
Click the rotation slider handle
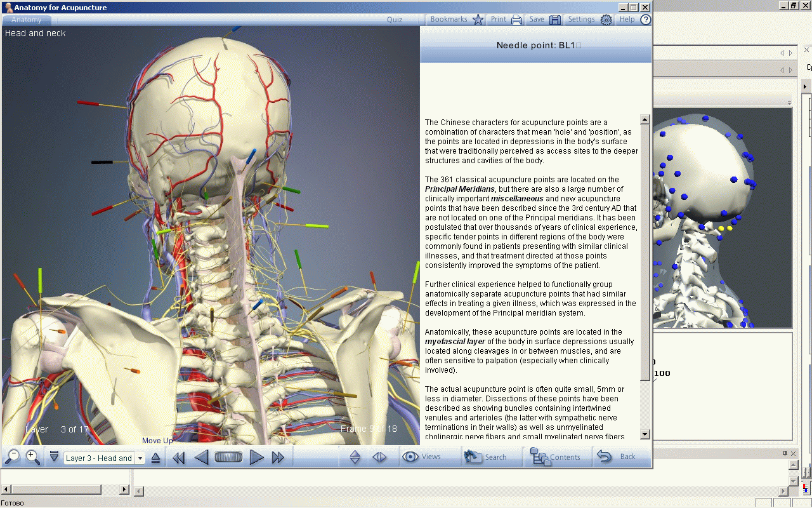click(228, 457)
